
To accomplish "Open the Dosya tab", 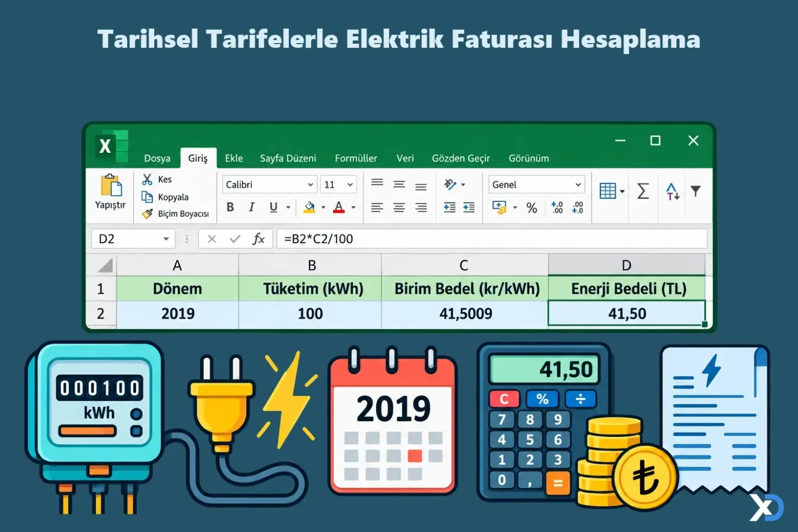I will (x=157, y=158).
